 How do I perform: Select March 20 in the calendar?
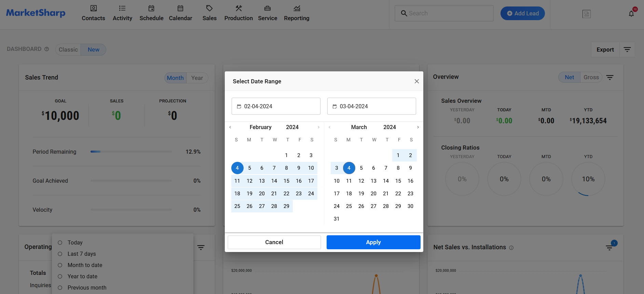pos(373,193)
